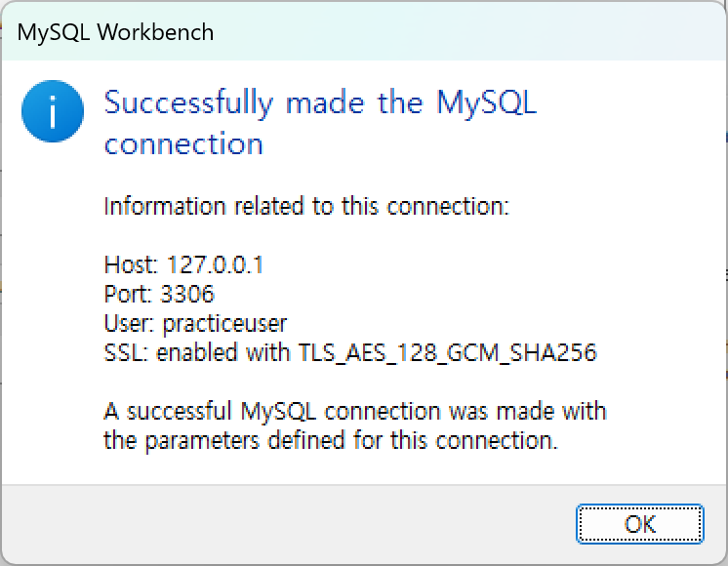Click the 'Host:' label
728x566 pixels.
(x=132, y=264)
